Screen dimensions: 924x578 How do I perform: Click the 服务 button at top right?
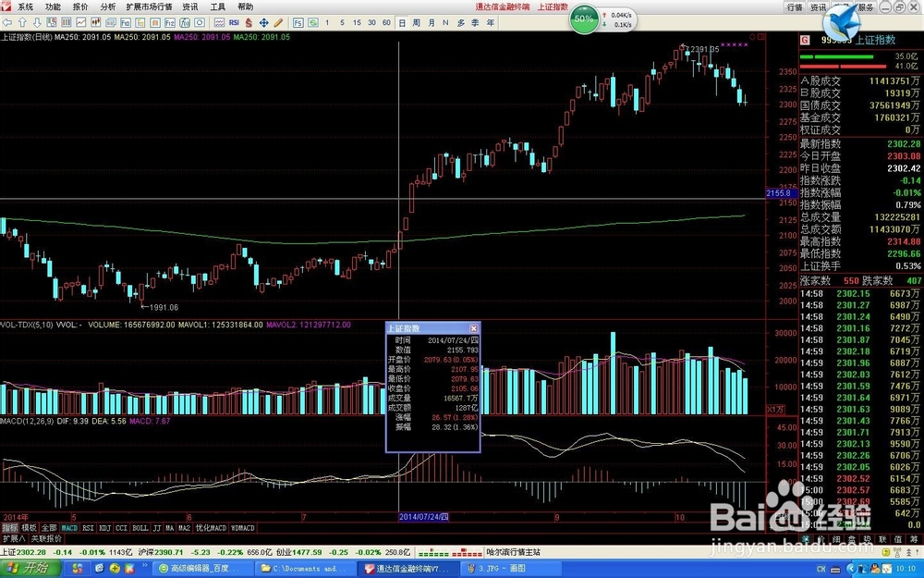(x=866, y=7)
